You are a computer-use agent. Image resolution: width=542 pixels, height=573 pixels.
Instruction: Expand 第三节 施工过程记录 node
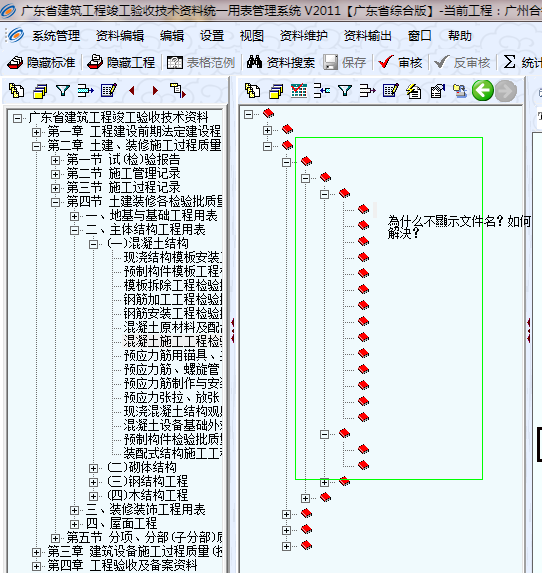pos(55,188)
